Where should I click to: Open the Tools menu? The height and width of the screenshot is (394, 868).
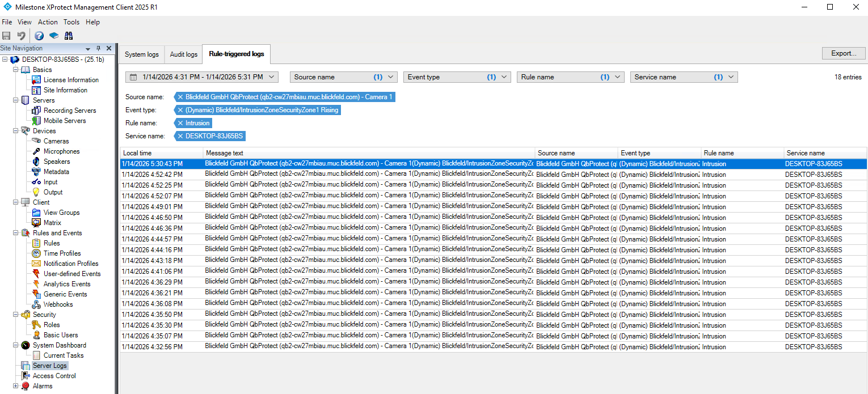coord(71,22)
